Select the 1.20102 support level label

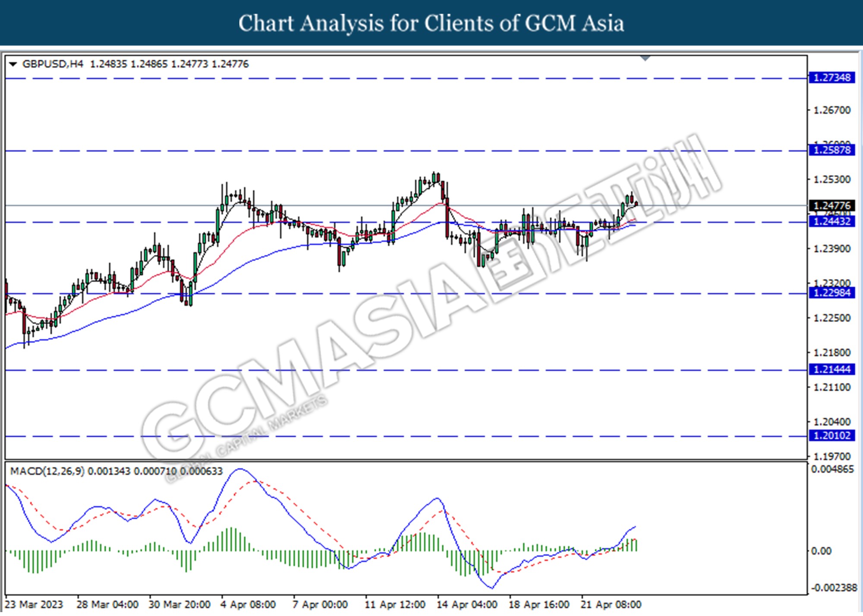[832, 436]
